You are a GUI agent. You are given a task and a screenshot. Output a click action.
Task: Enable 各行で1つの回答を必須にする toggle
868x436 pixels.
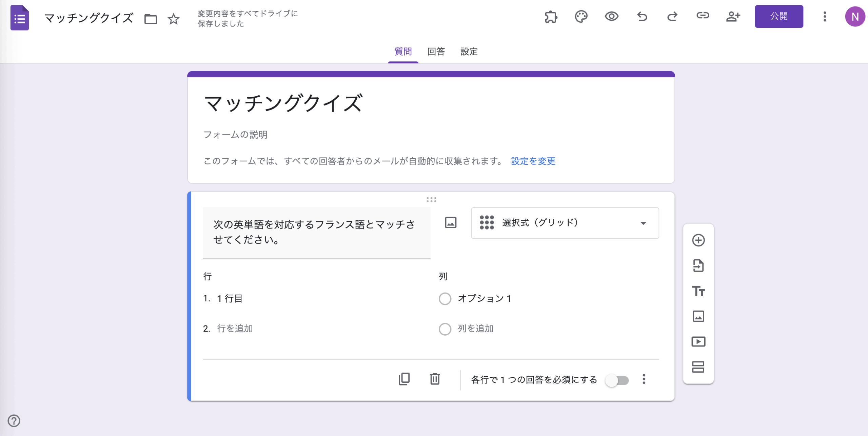click(617, 380)
